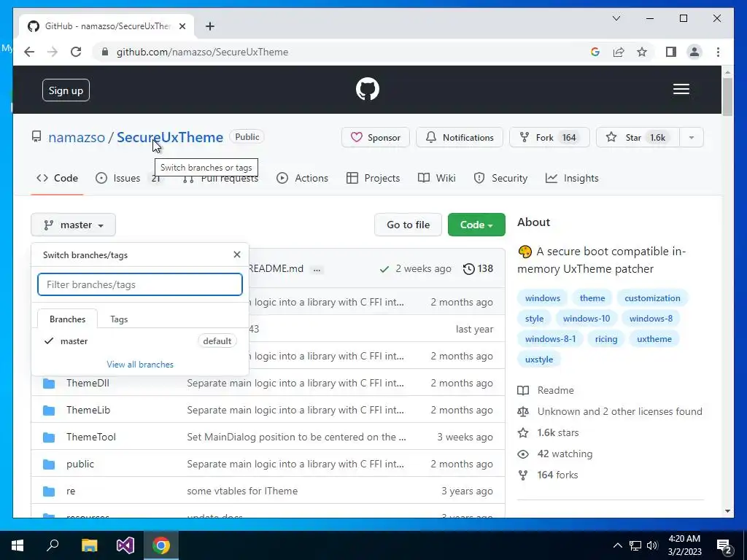Click the network icon in system tray
747x560 pixels.
[635, 545]
